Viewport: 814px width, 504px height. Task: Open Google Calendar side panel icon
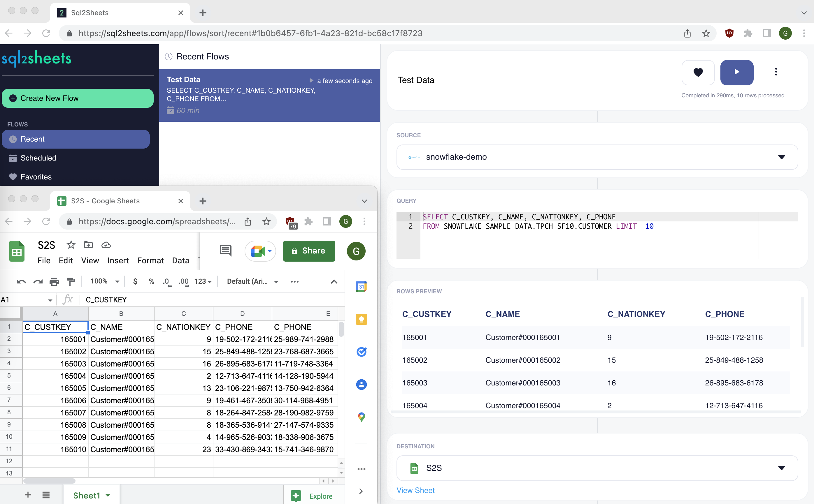[x=361, y=287]
